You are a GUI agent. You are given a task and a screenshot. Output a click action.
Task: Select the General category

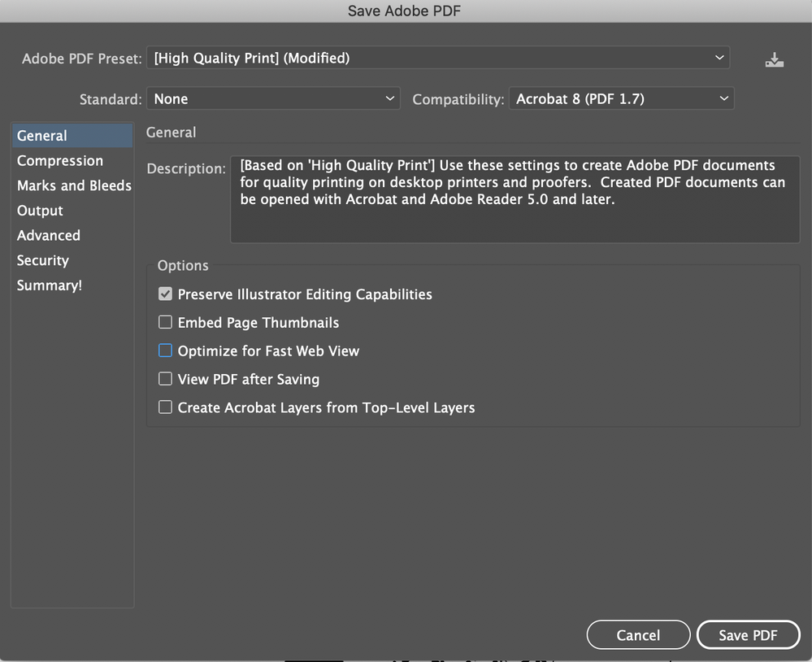pyautogui.click(x=72, y=135)
